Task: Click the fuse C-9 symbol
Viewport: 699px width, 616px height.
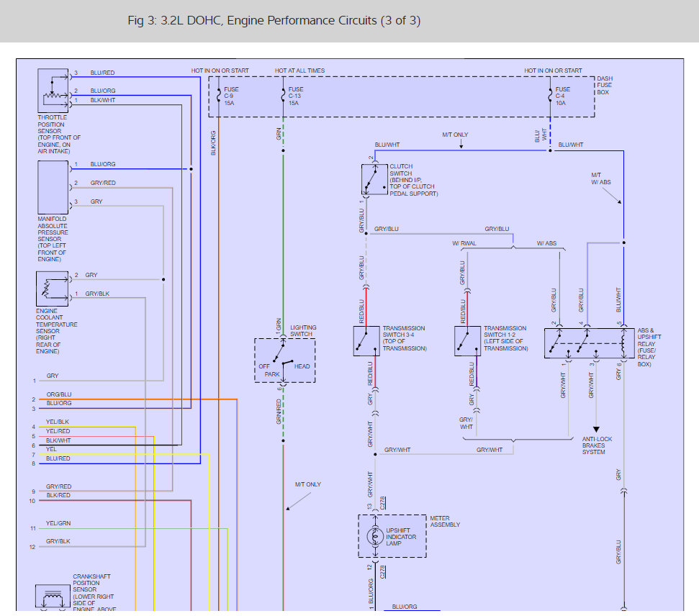Action: tap(218, 96)
